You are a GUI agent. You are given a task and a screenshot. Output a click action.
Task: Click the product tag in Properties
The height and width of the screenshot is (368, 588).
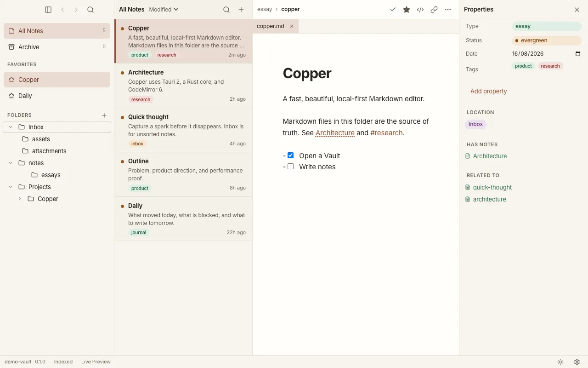coord(523,66)
